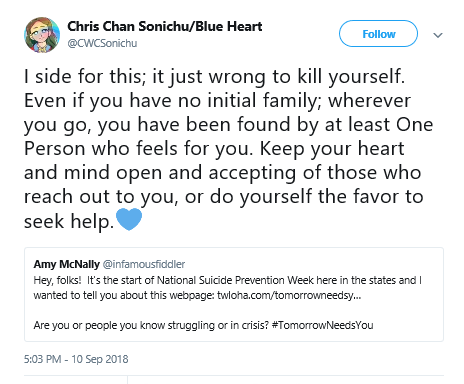Click the 'Keep your heart' sentence in tweet

332,149
